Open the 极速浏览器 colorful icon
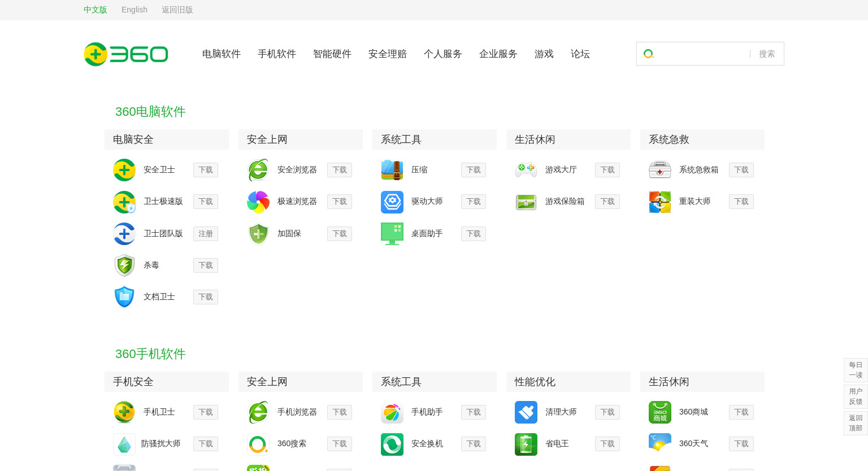The height and width of the screenshot is (471, 868). 258,202
